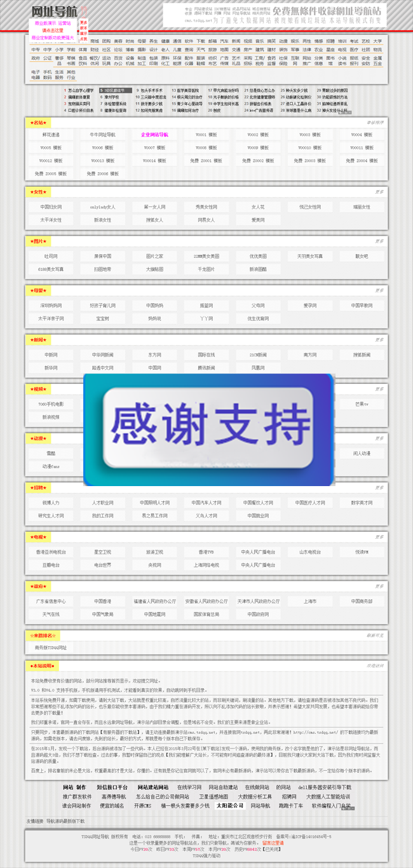Open the 数字英才网 link
The image size is (413, 868).
[362, 503]
